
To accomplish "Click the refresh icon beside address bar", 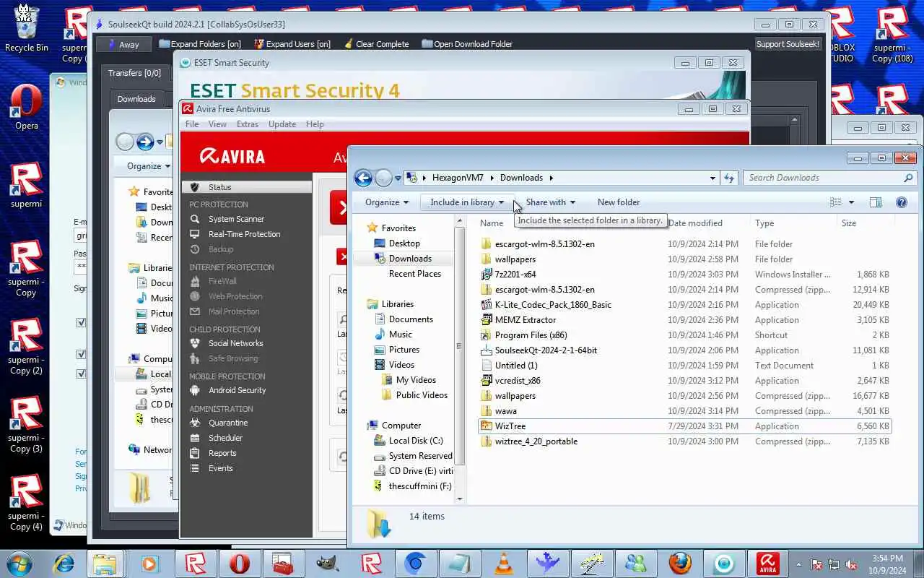I will click(729, 178).
